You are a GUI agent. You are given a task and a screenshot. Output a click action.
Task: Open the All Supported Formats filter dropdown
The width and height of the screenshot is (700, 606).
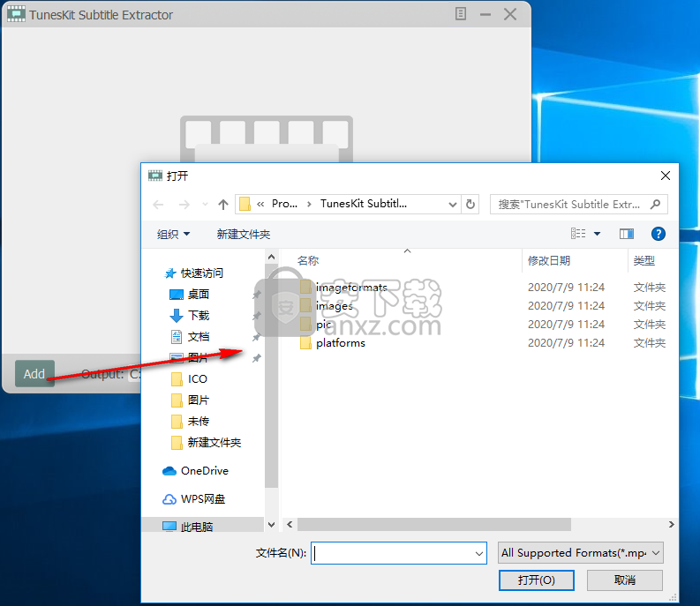coord(580,553)
